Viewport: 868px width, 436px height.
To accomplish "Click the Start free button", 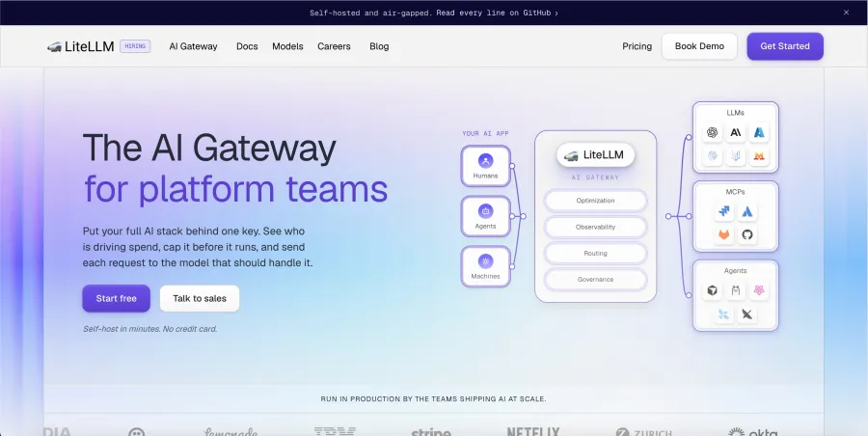I will click(x=117, y=299).
